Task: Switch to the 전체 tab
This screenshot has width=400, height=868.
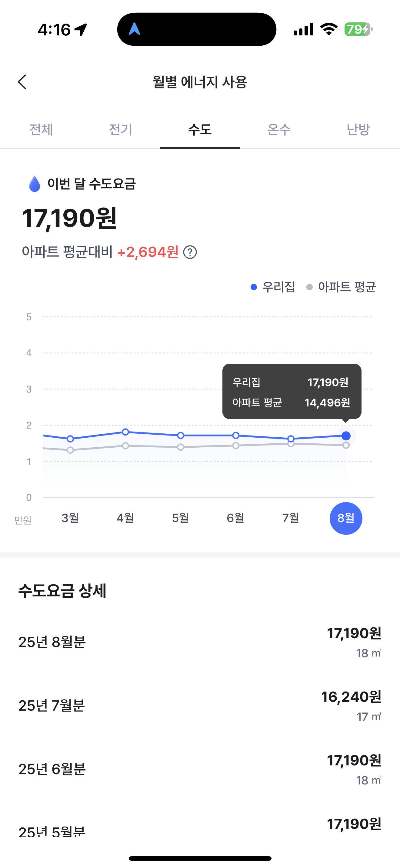Action: [41, 130]
